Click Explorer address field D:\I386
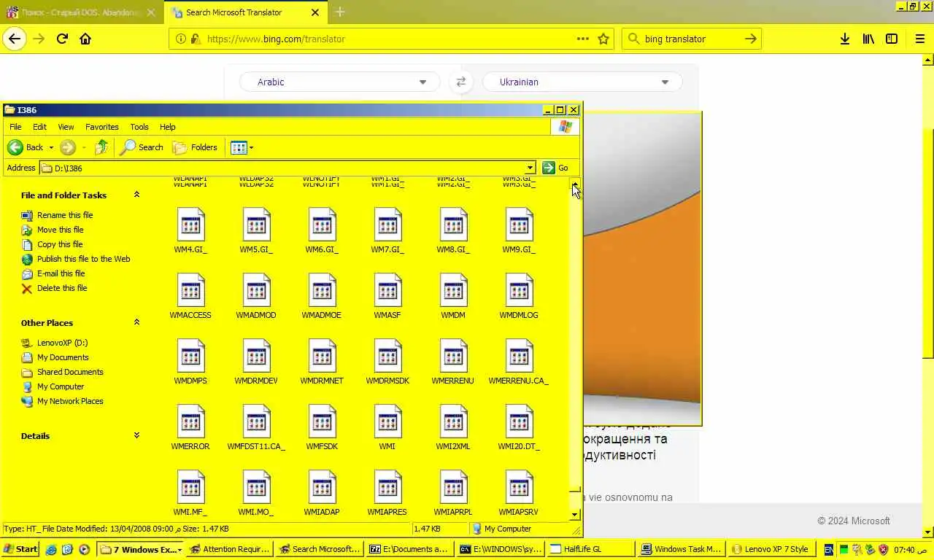Screen dimensions: 934x560 (x=287, y=168)
